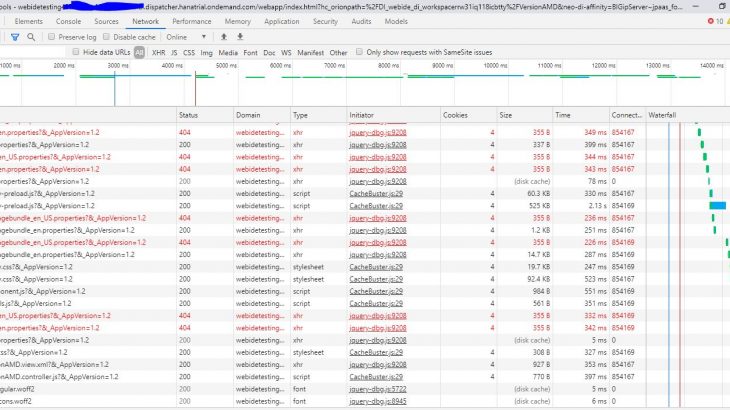Filter requests by Other
This screenshot has height=410, width=730.
click(338, 53)
